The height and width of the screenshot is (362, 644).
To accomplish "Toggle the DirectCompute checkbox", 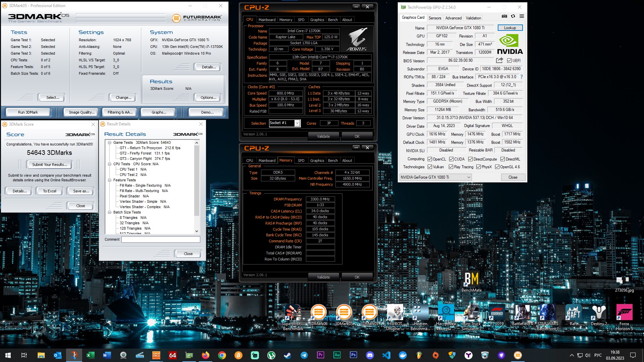I will click(x=470, y=159).
